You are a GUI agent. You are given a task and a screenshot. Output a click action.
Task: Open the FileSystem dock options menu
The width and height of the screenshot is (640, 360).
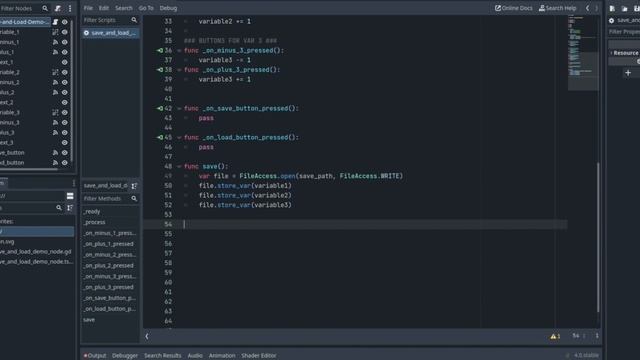point(73,183)
